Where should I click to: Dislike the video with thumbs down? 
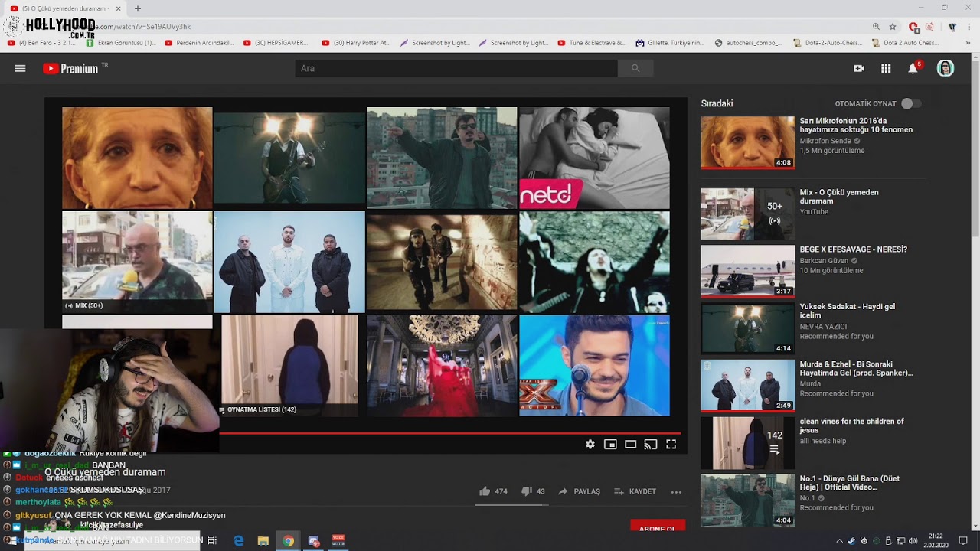527,491
